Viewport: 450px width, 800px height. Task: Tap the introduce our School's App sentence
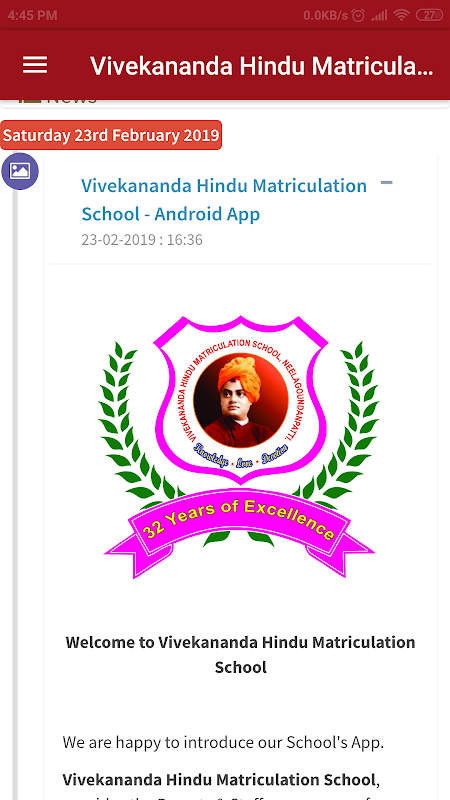tap(223, 742)
